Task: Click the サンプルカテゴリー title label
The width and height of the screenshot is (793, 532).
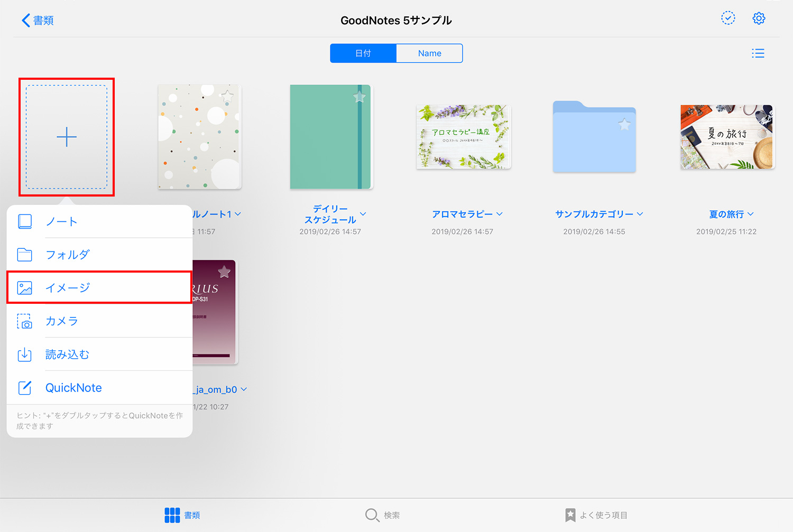Action: 594,214
